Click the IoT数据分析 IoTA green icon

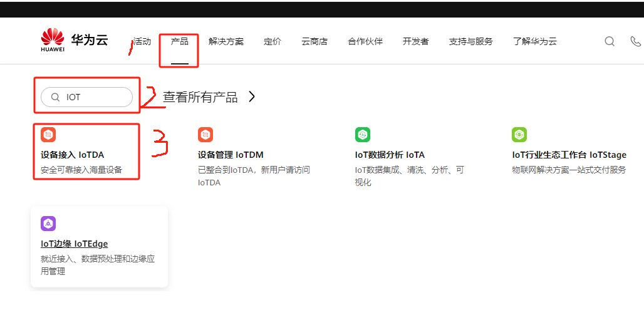(363, 135)
